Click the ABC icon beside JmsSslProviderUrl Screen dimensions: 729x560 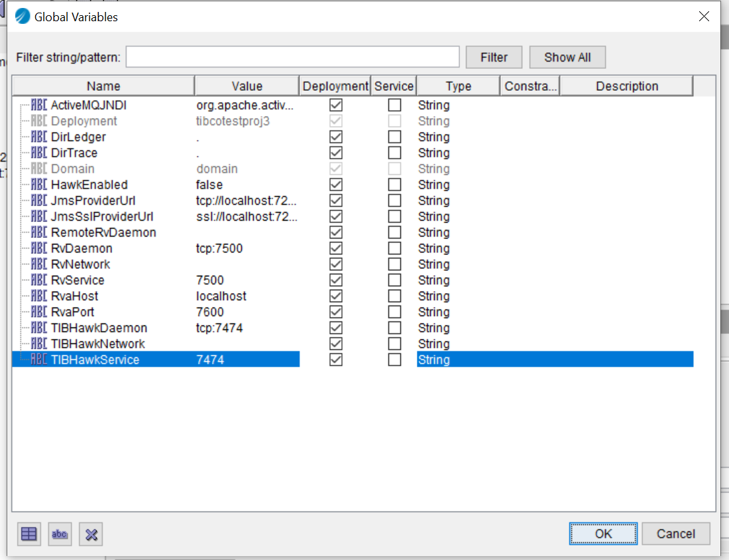pyautogui.click(x=39, y=217)
